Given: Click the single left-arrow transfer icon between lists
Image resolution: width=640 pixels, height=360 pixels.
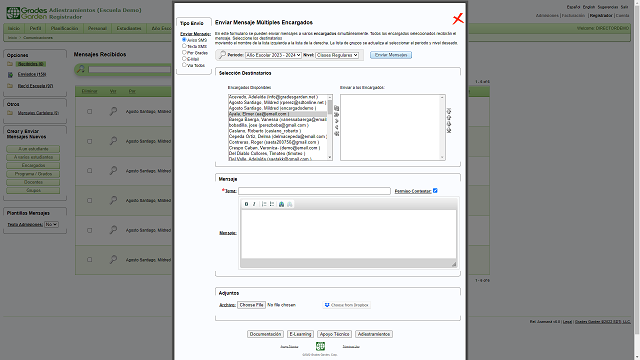Looking at the screenshot, I should click(x=337, y=127).
